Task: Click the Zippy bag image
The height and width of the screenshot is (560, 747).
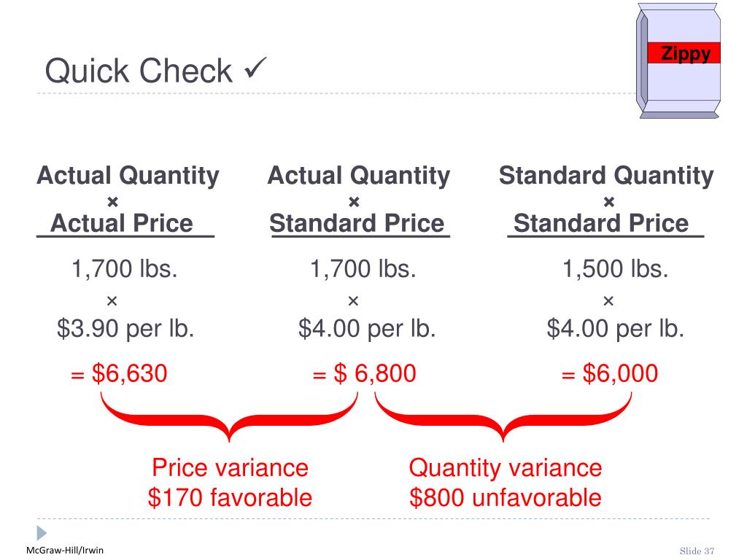Action: coord(678,61)
